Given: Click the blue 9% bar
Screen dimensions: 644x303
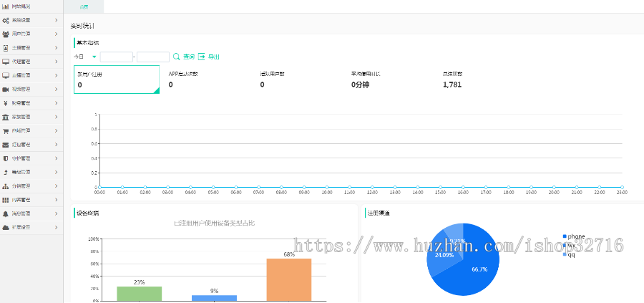Looking at the screenshot, I should [215, 298].
